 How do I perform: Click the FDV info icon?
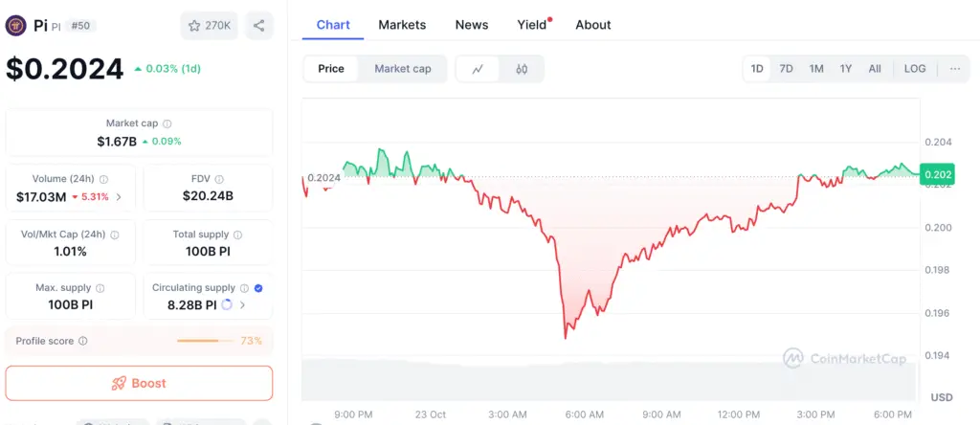(220, 179)
